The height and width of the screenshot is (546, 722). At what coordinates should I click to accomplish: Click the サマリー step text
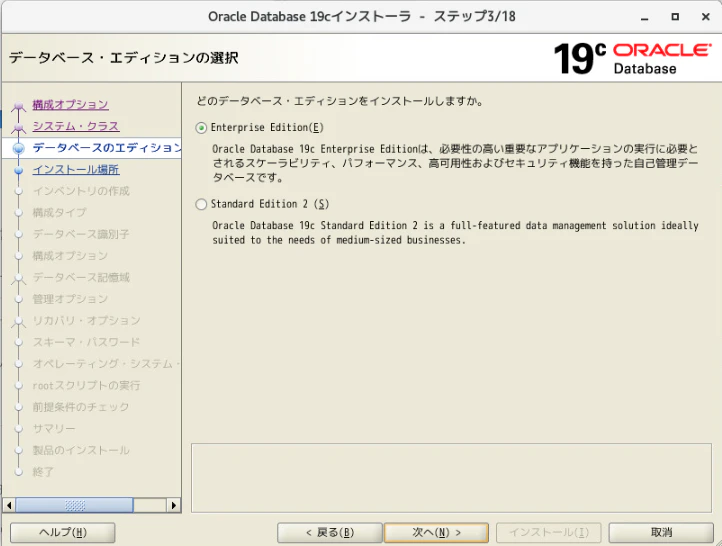click(54, 429)
